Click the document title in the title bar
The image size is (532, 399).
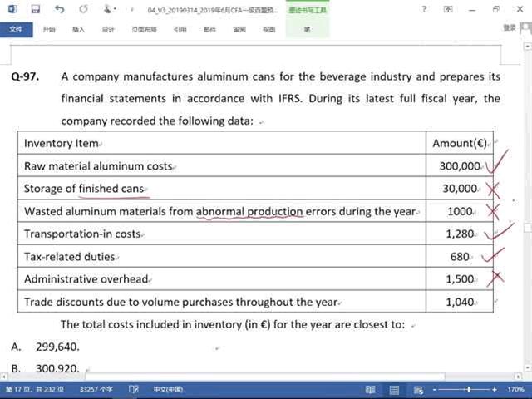click(x=213, y=10)
